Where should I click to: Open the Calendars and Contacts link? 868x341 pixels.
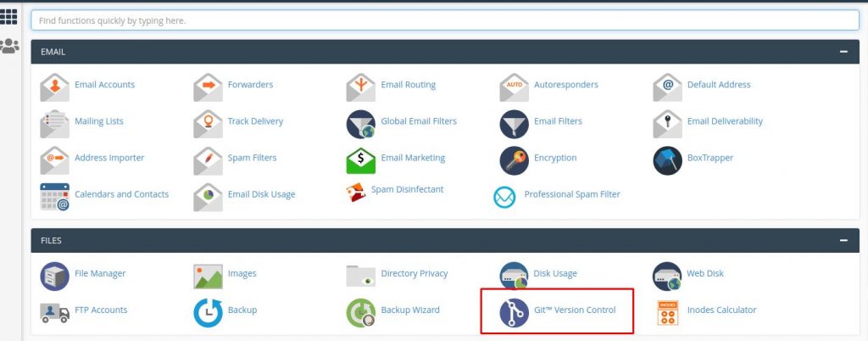[121, 194]
